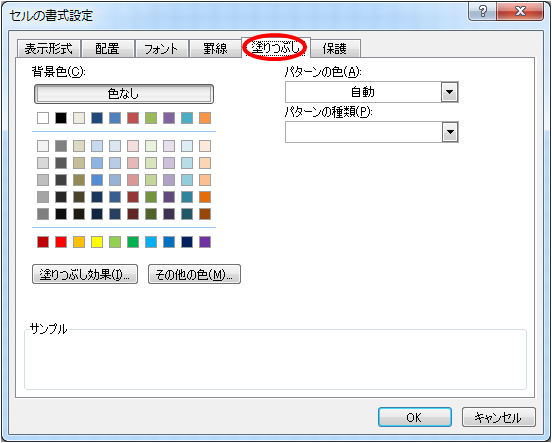
Task: Choose the sky blue standard color swatch
Action: pos(151,242)
